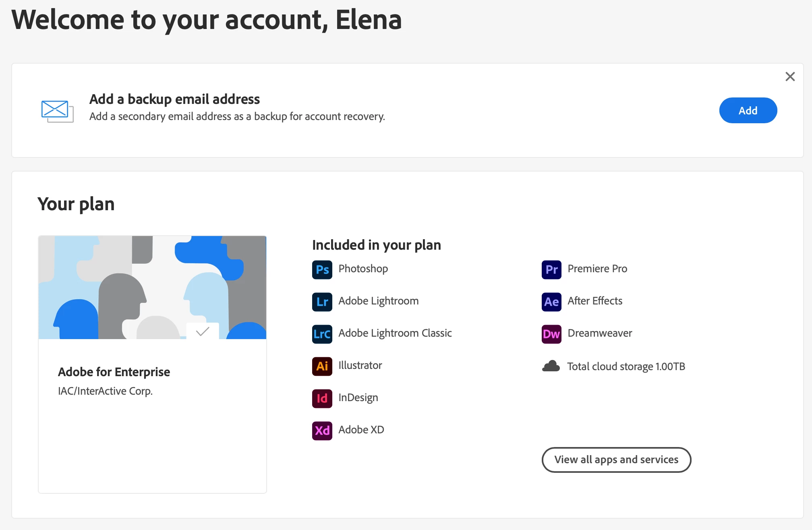Screen dimensions: 812x530
Task: Add a backup email address
Action: coord(748,110)
